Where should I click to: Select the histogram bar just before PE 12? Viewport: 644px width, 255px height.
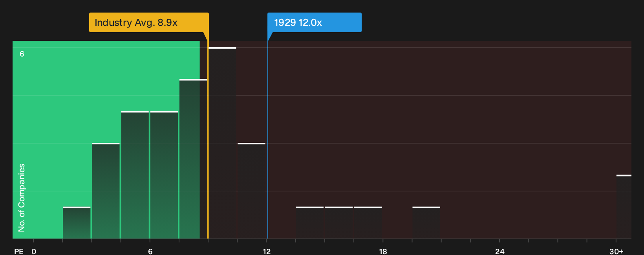251,191
